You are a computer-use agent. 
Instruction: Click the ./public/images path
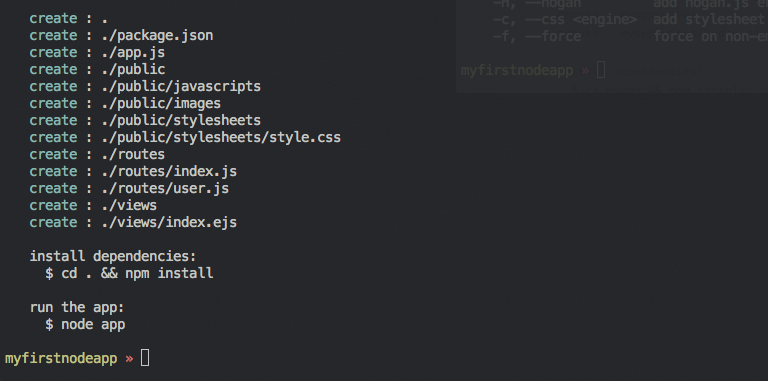tap(161, 103)
